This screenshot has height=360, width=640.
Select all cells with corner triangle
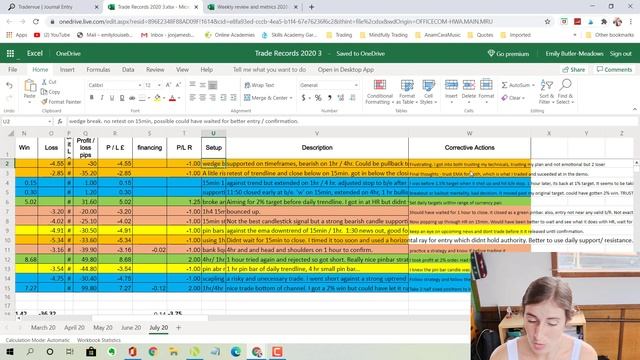(x=11, y=133)
